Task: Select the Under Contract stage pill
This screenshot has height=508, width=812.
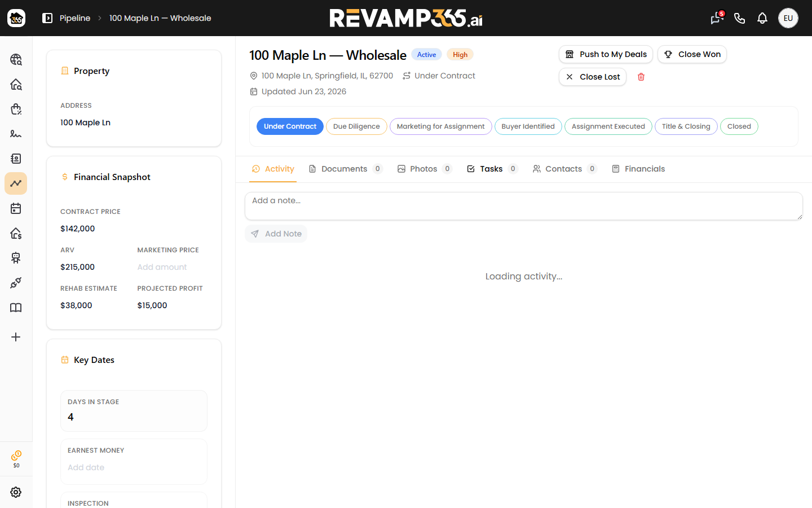Action: [x=290, y=126]
